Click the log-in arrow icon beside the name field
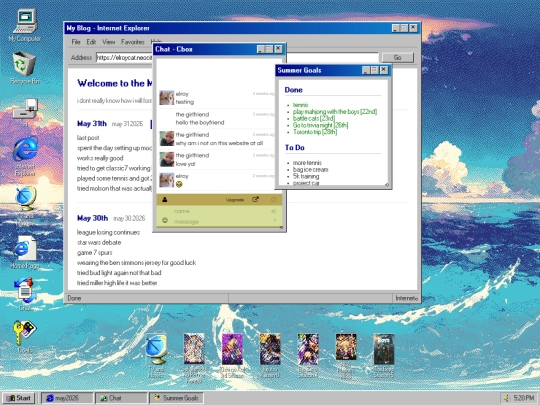The width and height of the screenshot is (540, 405). (274, 211)
